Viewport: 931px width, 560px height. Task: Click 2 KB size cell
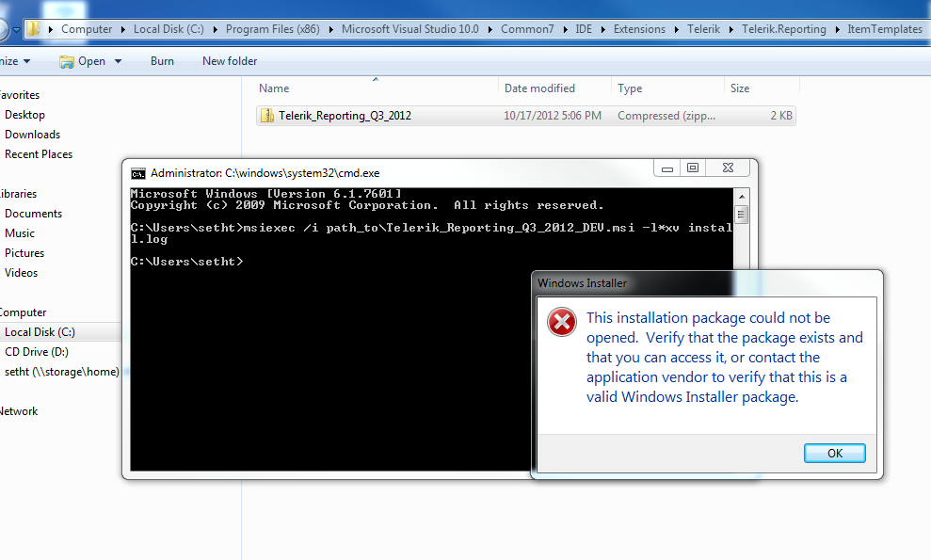tap(781, 116)
